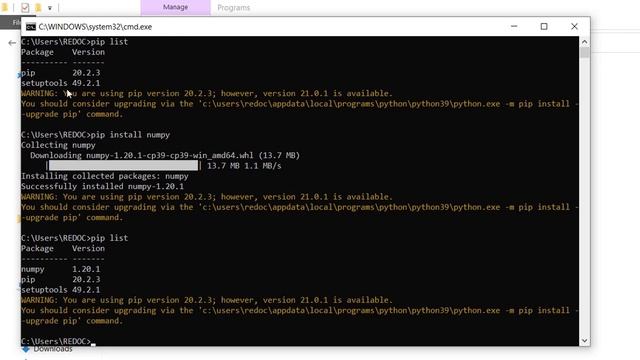
Task: Maximize the cmd.exe window
Action: click(544, 27)
